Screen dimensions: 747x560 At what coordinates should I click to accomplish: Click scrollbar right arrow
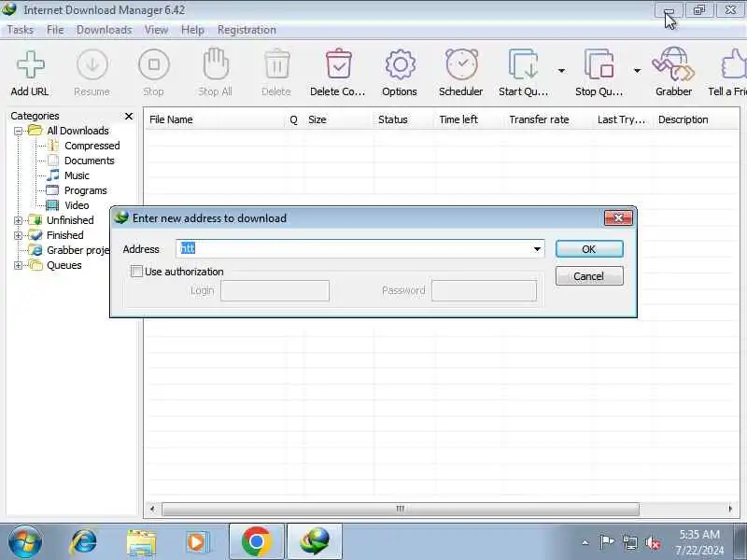coord(730,509)
